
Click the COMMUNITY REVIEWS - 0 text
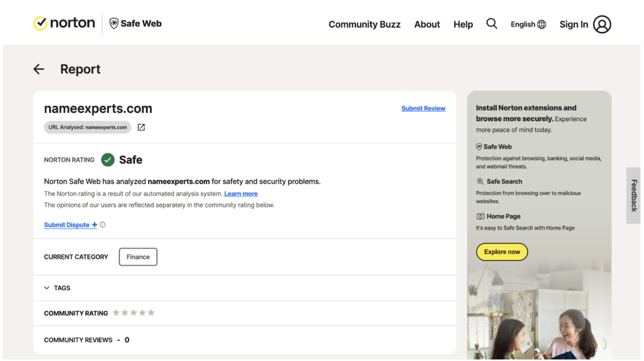pyautogui.click(x=86, y=340)
